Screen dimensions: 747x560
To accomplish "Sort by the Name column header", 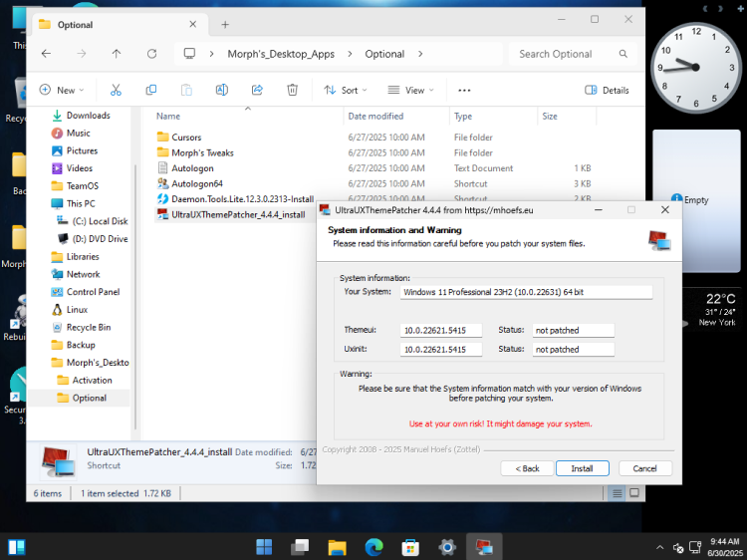I will point(168,116).
